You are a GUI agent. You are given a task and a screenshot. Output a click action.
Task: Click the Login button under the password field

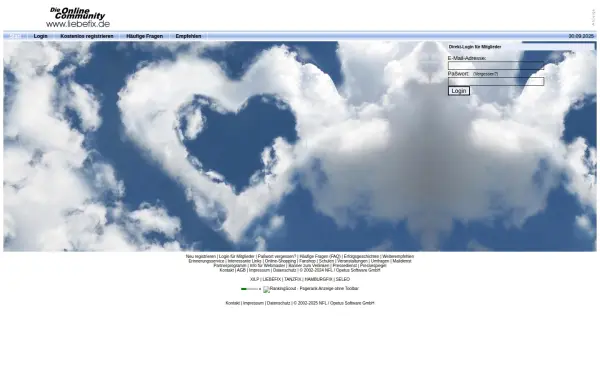pyautogui.click(x=459, y=91)
